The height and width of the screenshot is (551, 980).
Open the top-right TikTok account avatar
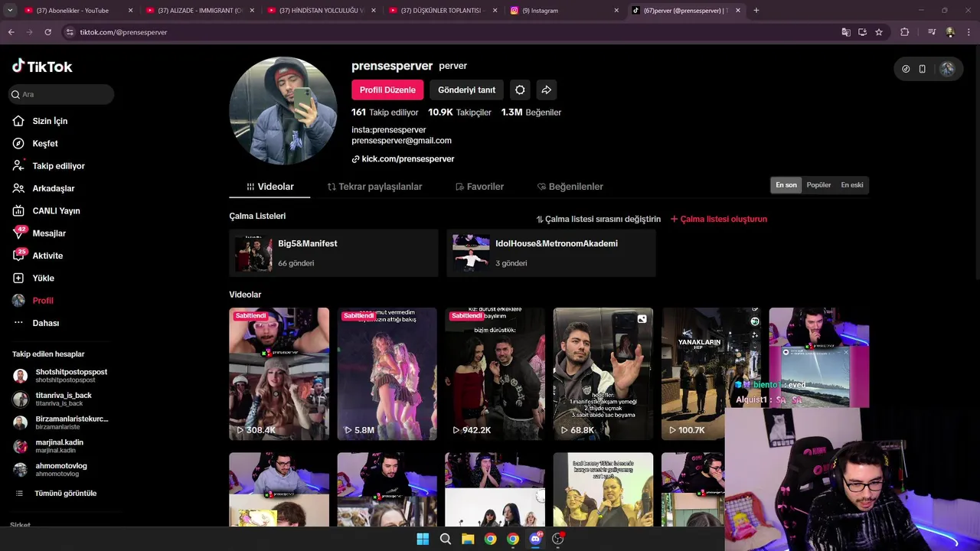947,69
